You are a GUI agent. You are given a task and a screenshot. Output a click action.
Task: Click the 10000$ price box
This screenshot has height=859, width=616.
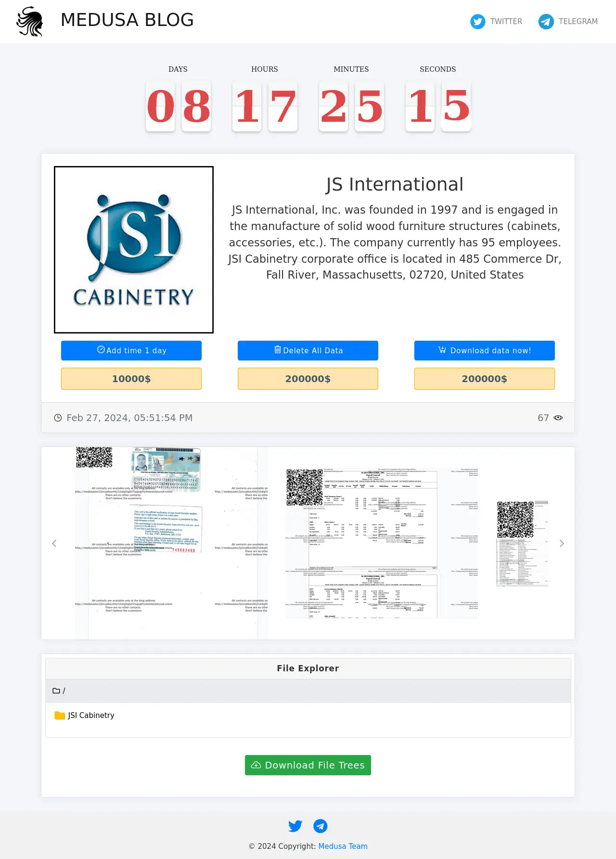coord(131,379)
